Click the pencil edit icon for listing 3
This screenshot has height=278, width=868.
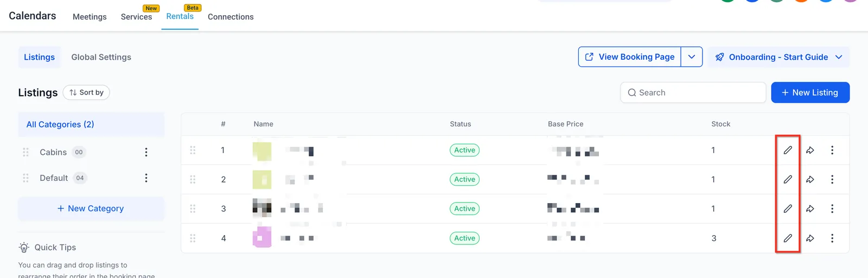pos(788,208)
